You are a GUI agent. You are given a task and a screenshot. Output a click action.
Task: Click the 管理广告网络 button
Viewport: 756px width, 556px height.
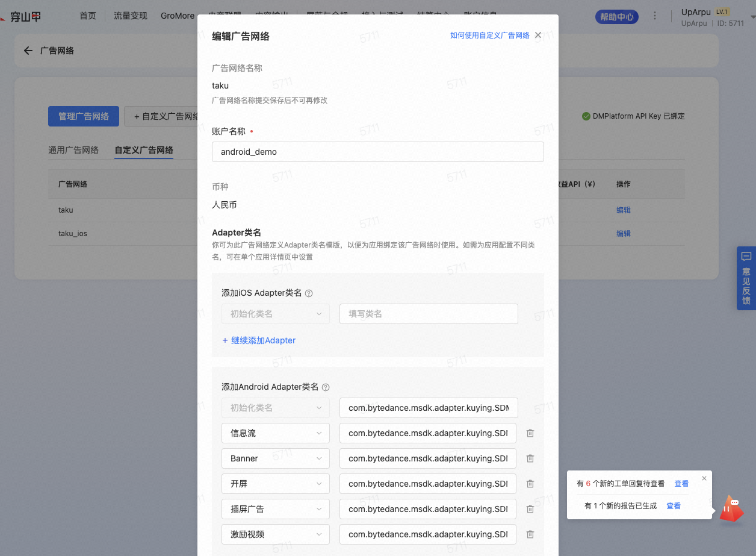click(x=84, y=116)
